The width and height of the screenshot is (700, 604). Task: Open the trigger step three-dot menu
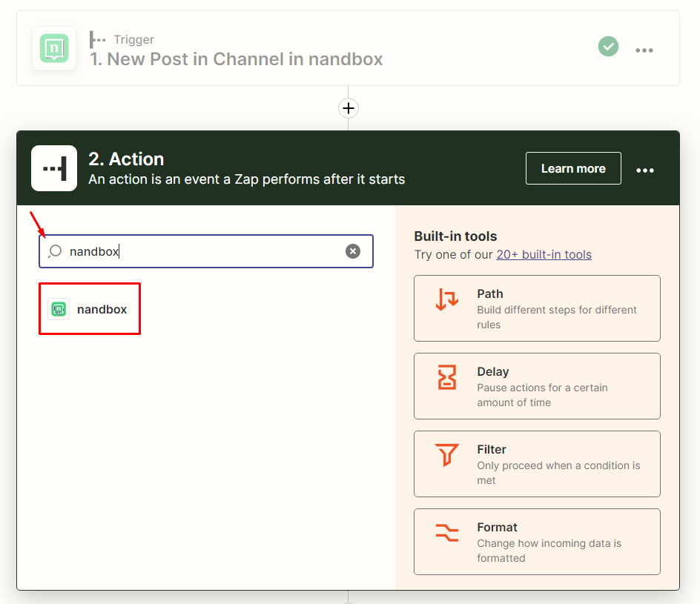point(644,50)
